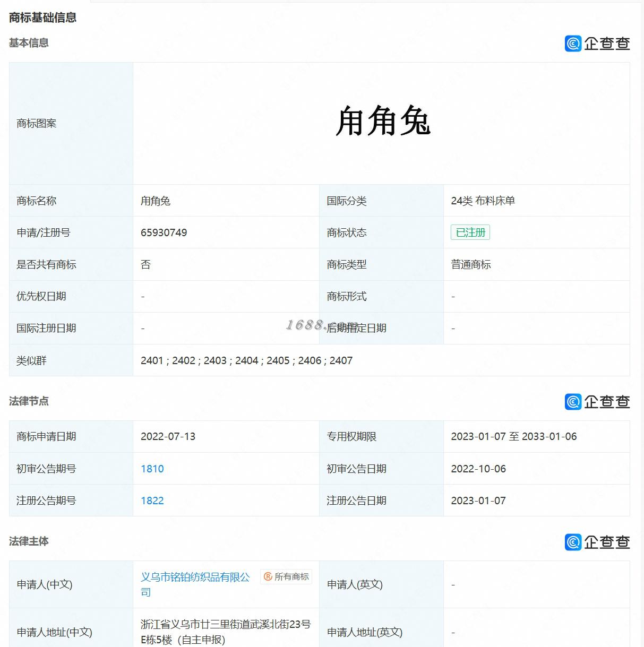The image size is (644, 647).
Task: Click the 注册公告期号 label
Action: [46, 501]
